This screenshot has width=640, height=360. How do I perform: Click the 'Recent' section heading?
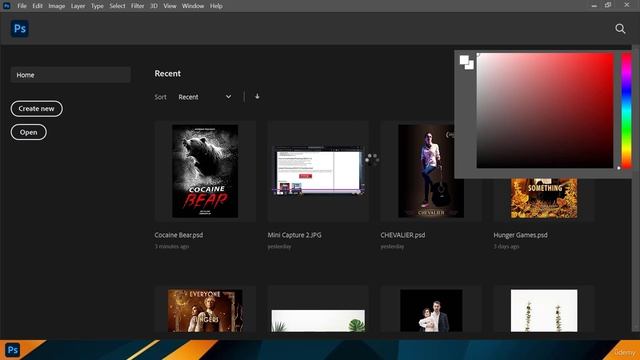(x=167, y=73)
